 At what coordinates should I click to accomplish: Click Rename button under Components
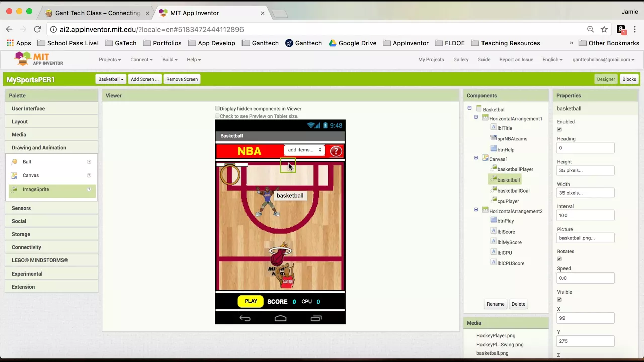click(495, 304)
